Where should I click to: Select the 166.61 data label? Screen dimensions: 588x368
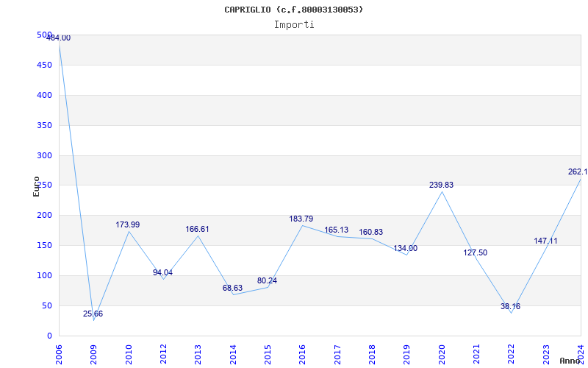click(x=197, y=229)
